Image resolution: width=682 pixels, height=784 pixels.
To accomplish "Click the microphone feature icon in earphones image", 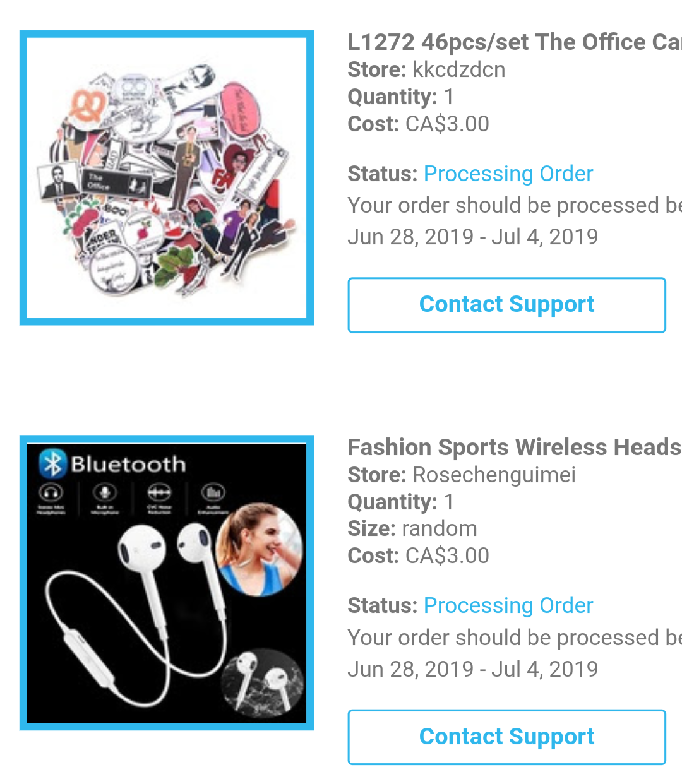I will tap(105, 492).
